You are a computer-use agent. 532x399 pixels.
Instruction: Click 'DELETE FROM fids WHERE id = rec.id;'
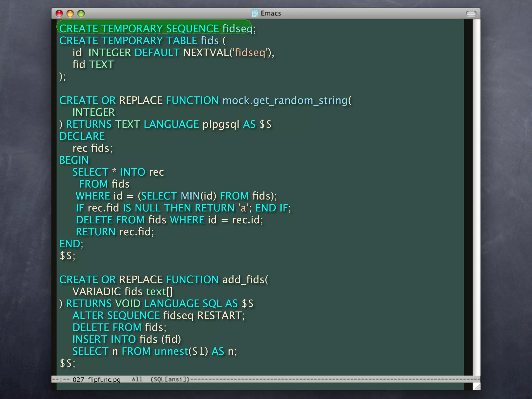click(169, 220)
